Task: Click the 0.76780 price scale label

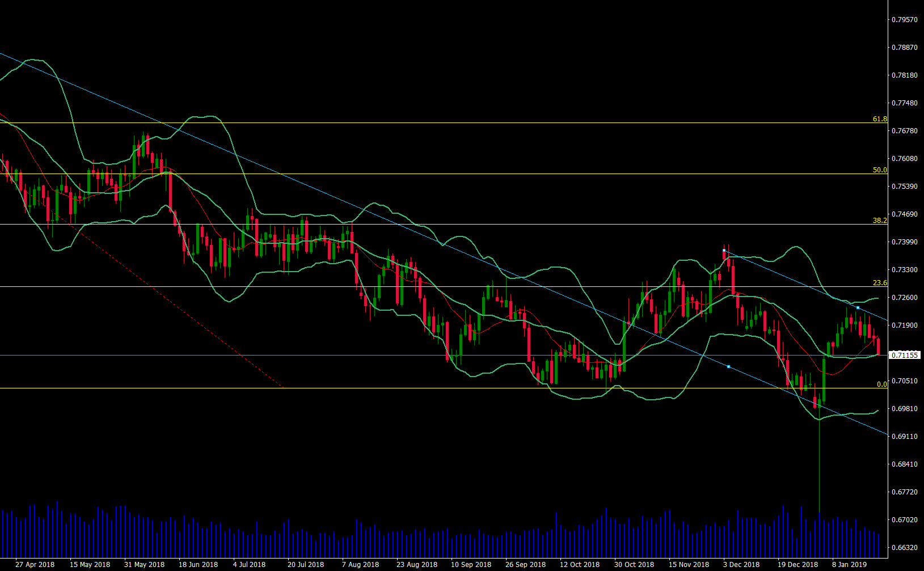Action: click(x=905, y=131)
